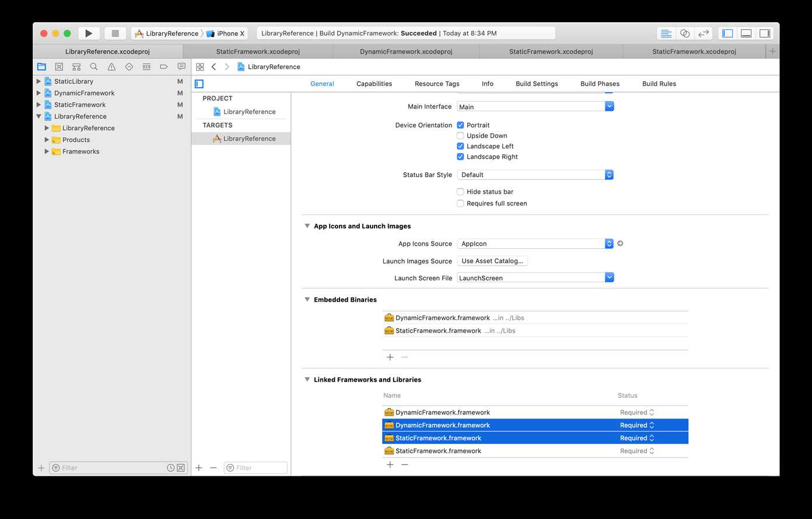The height and width of the screenshot is (519, 812).
Task: Click arrow next to AppIcon source
Action: (x=620, y=243)
